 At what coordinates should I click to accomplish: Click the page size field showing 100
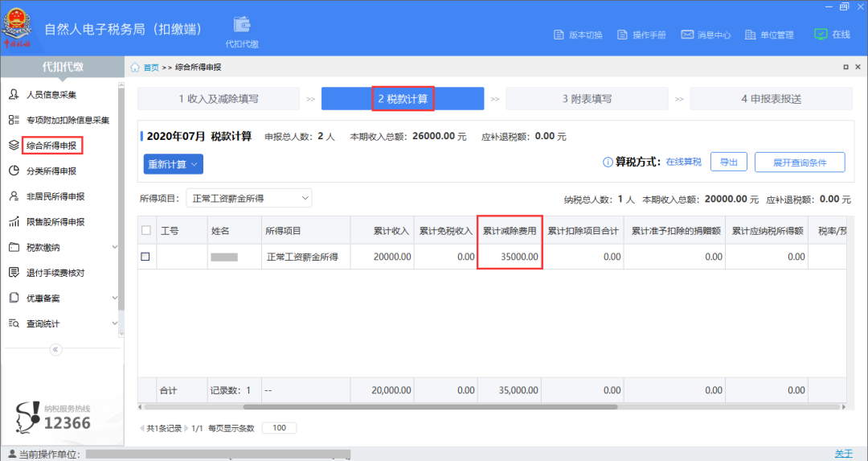[x=279, y=428]
